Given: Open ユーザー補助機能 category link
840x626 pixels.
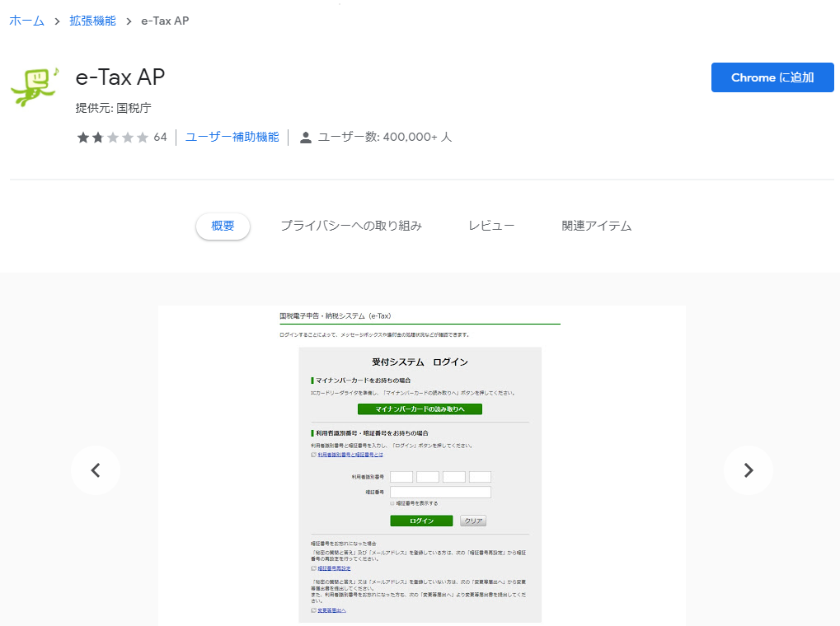Looking at the screenshot, I should point(232,137).
